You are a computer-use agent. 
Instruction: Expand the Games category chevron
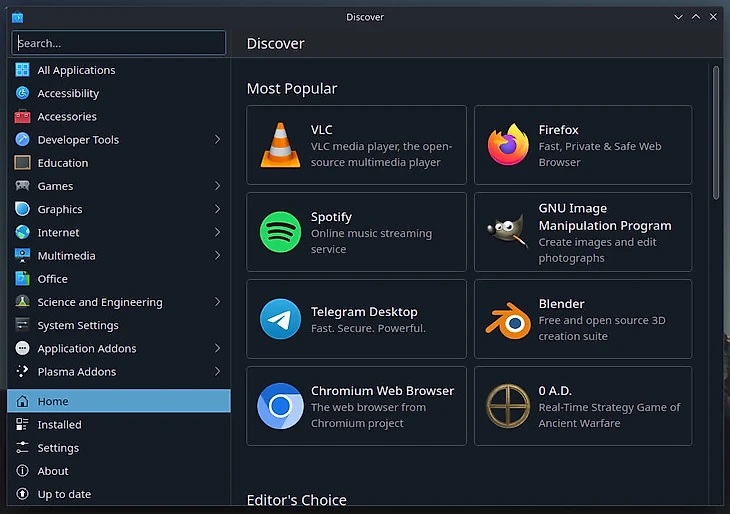tap(217, 186)
